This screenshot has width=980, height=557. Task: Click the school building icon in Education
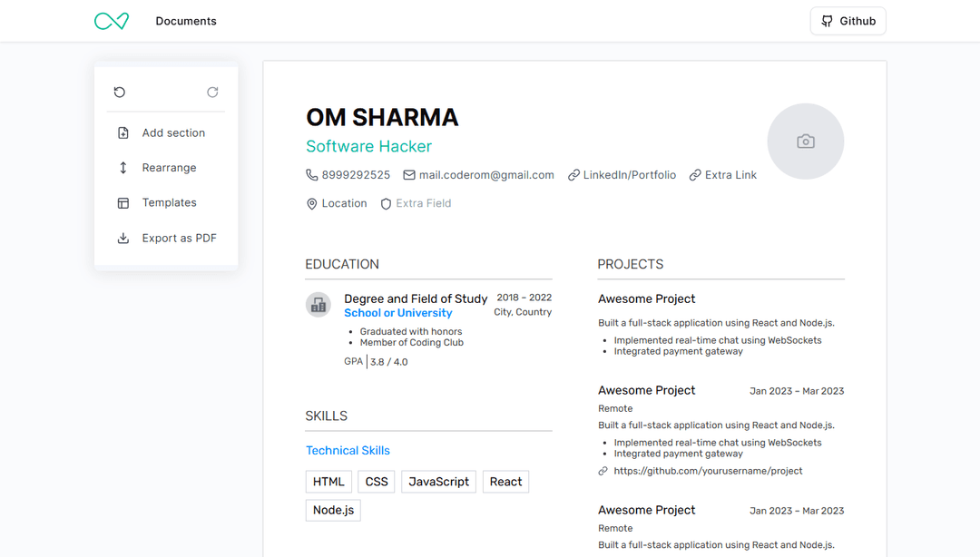click(318, 306)
